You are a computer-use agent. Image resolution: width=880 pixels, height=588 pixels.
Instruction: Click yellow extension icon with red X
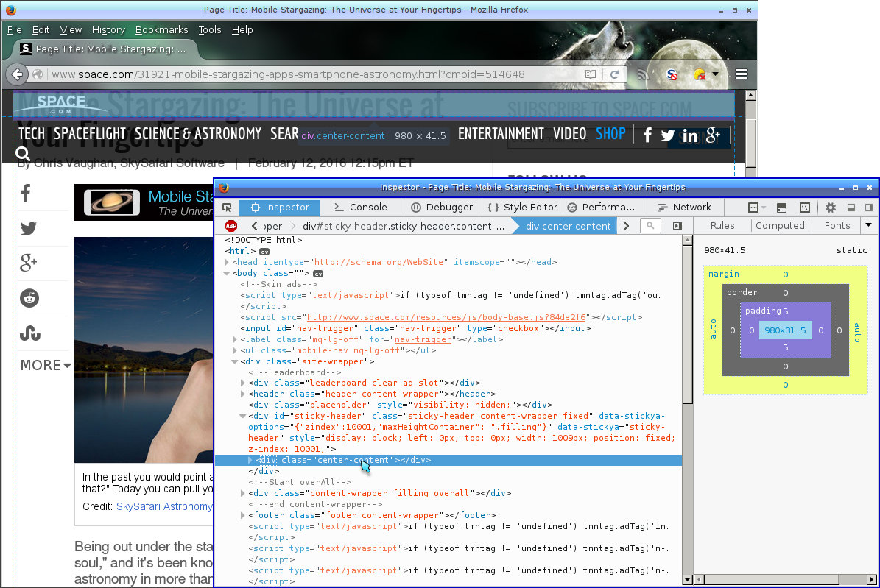pyautogui.click(x=700, y=74)
